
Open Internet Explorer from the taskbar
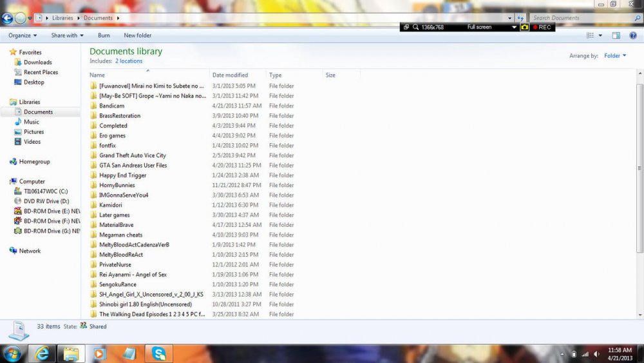[43, 353]
